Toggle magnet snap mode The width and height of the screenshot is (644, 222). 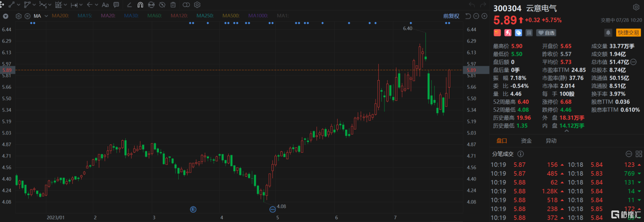tap(140, 5)
